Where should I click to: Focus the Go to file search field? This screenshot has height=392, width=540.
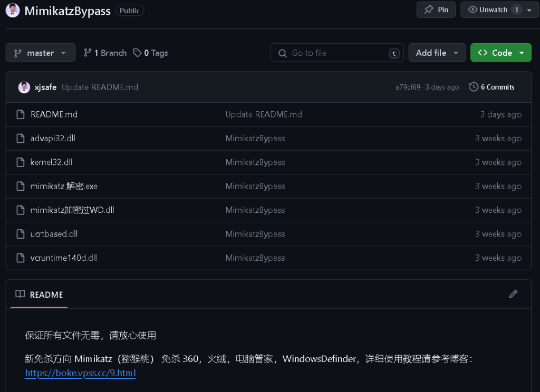point(337,53)
